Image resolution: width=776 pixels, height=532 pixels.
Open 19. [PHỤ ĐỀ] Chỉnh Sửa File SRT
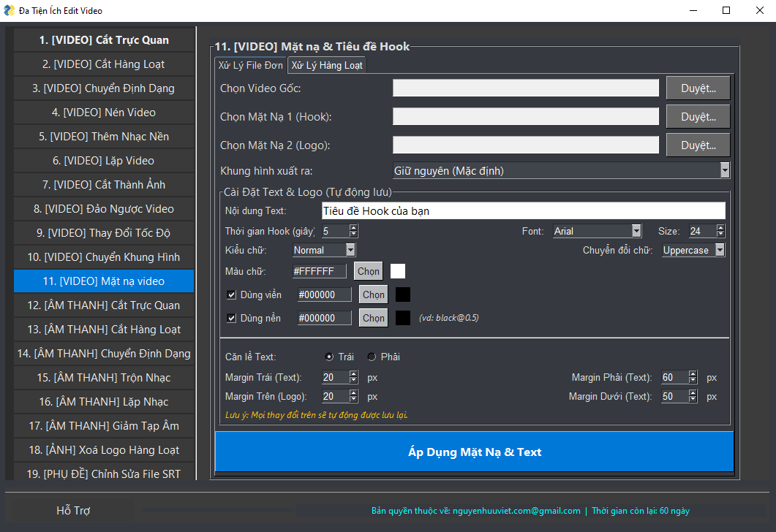tap(104, 472)
